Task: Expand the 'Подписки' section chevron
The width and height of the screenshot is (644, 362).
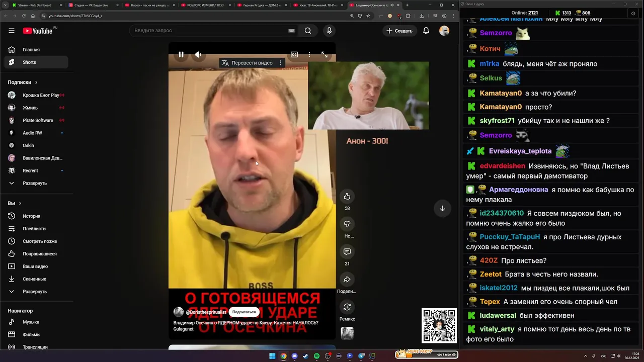Action: 36,82
